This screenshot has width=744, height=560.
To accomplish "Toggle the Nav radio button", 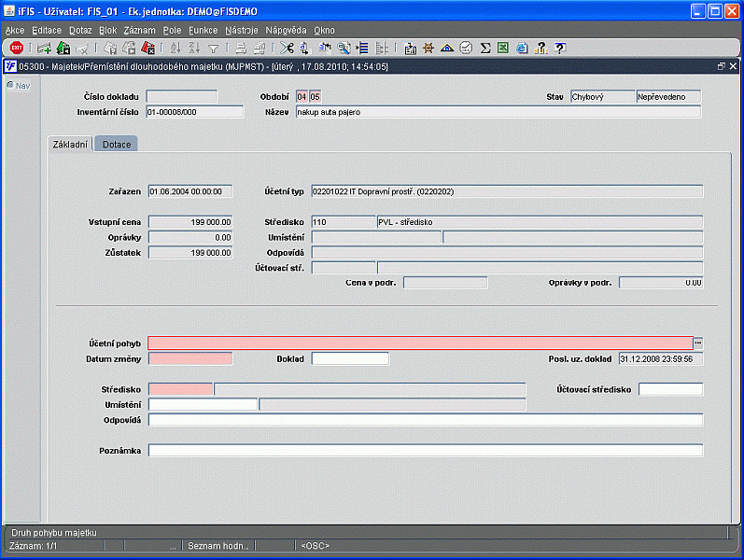I will (x=10, y=86).
